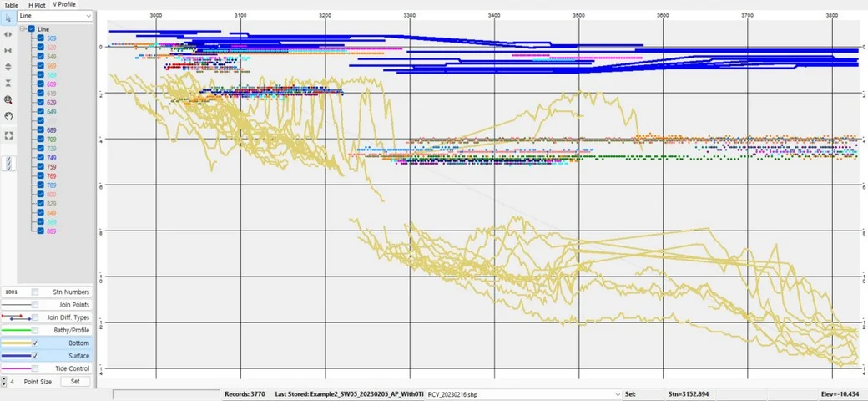Image resolution: width=868 pixels, height=401 pixels.
Task: Increase point size with stepper arrow
Action: tap(3, 378)
